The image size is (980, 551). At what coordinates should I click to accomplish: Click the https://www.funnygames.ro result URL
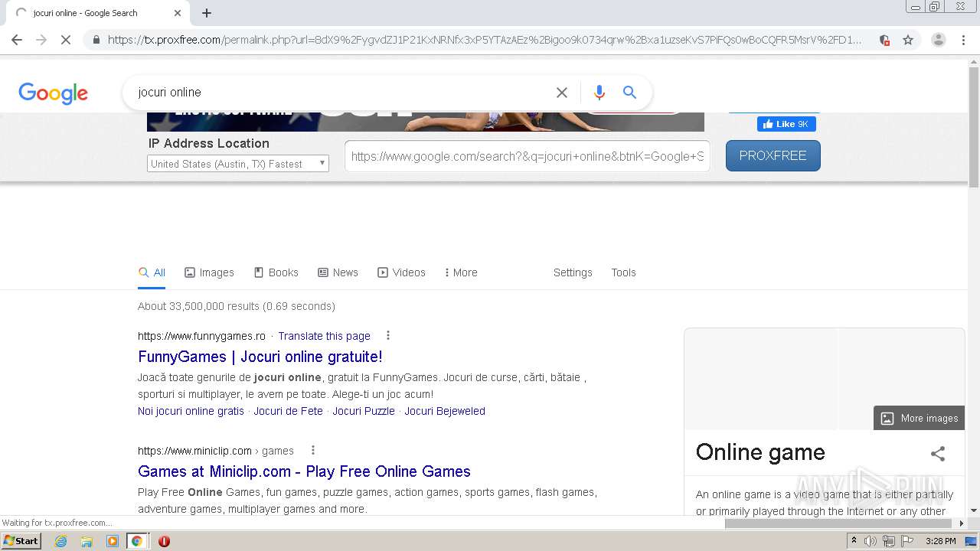pyautogui.click(x=201, y=336)
